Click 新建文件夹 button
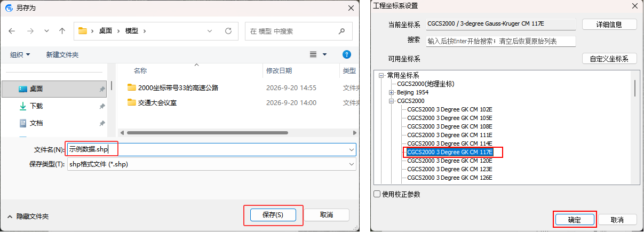 62,54
